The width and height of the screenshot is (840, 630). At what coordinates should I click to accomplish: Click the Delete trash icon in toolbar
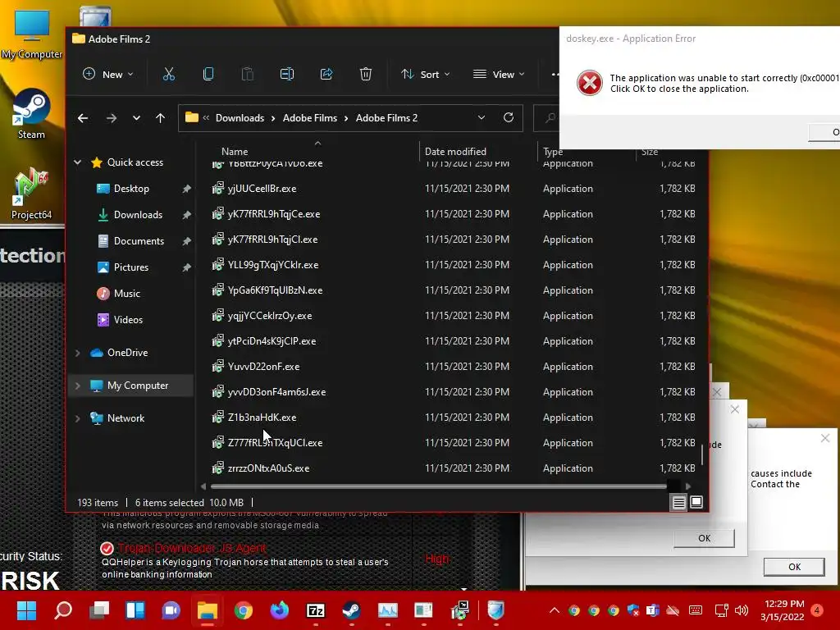click(x=366, y=74)
